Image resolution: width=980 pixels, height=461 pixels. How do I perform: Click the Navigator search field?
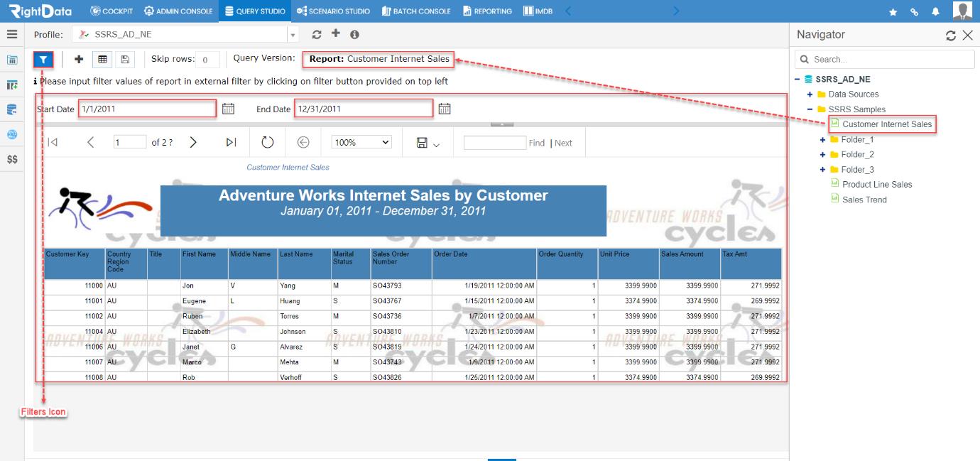coord(884,60)
